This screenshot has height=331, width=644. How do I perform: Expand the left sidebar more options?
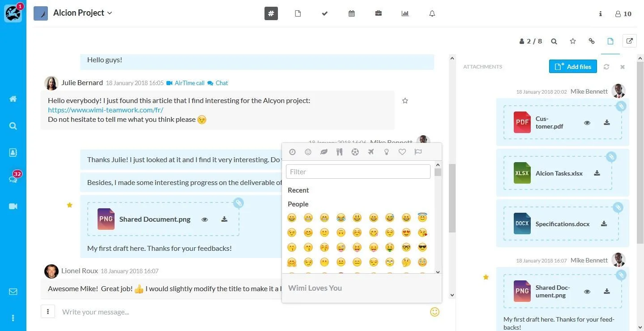click(x=13, y=318)
